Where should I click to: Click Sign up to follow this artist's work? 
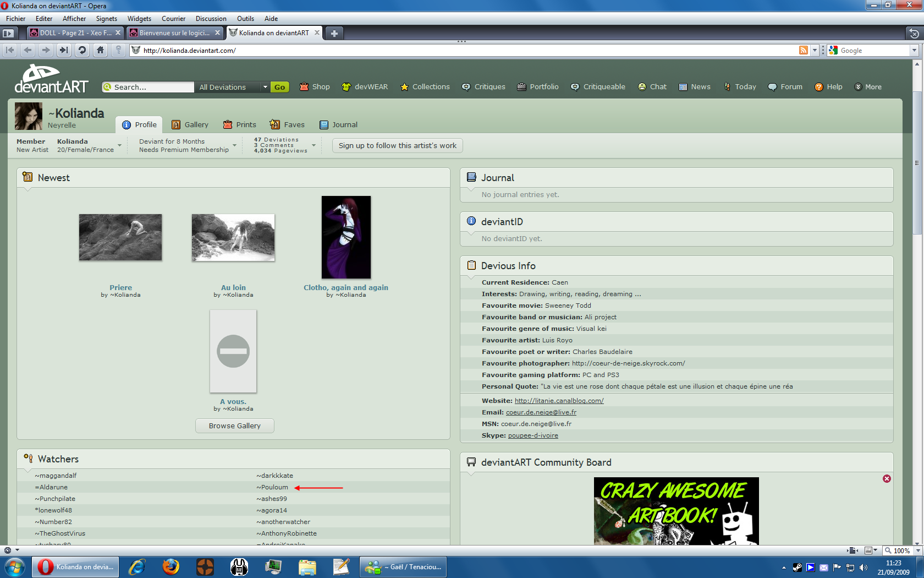pyautogui.click(x=397, y=145)
